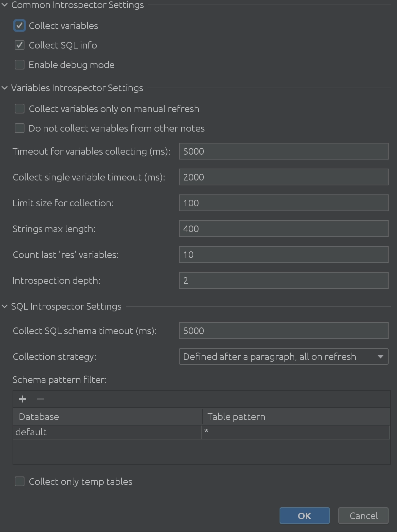397x532 pixels.
Task: Collapse Variables Introspector Settings section
Action: (x=5, y=88)
